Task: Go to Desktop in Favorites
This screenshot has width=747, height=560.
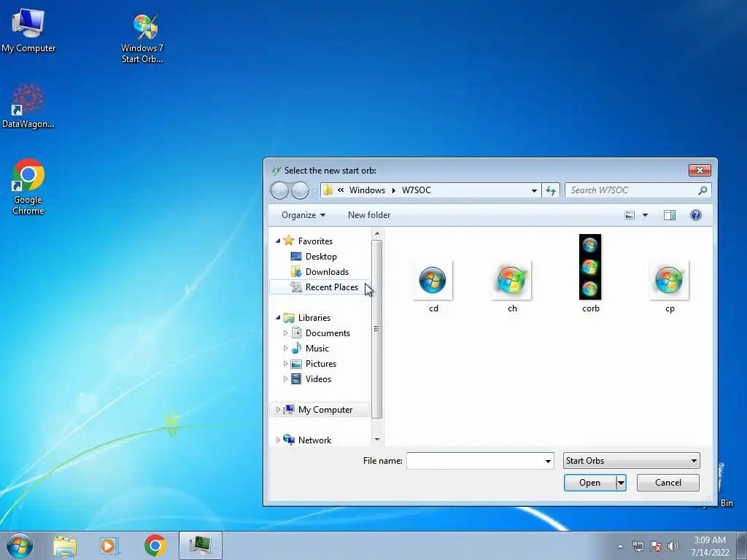Action: click(x=321, y=256)
